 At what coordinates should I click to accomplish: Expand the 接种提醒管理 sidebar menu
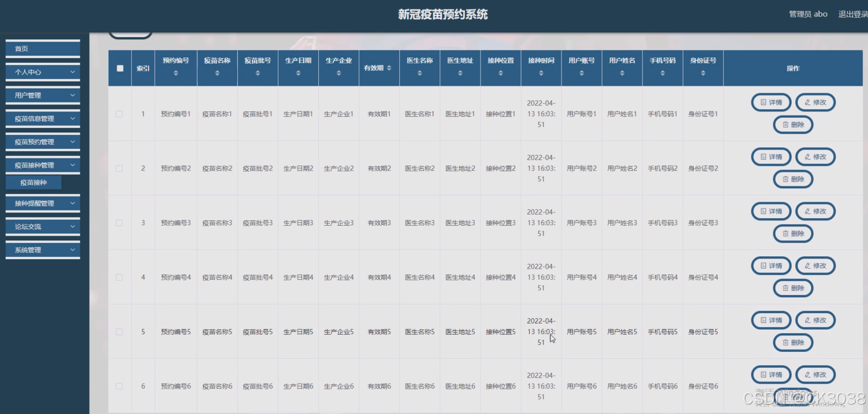coord(43,203)
